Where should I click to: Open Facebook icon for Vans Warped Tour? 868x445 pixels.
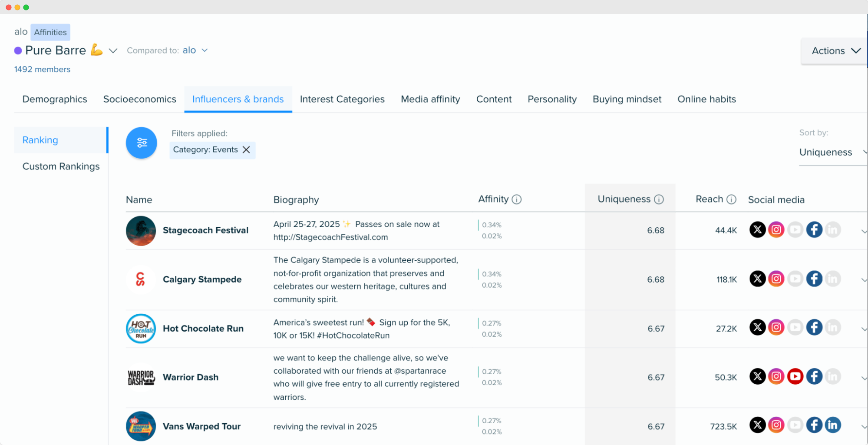pos(814,425)
